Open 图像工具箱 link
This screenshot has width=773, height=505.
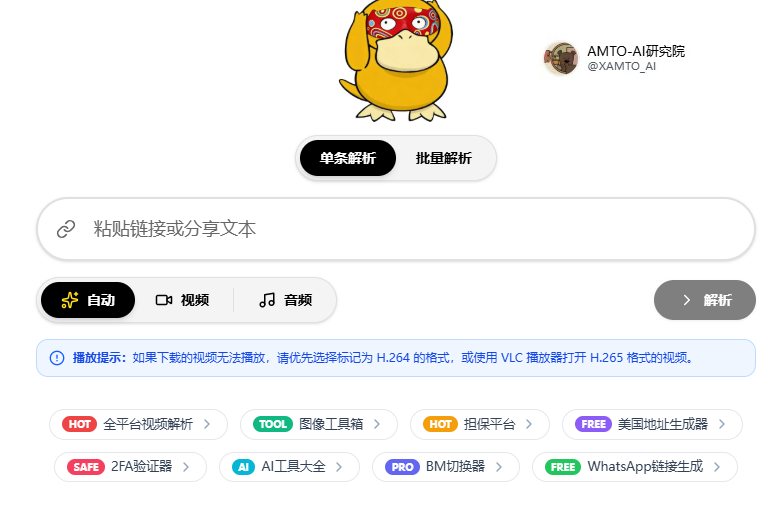point(319,424)
